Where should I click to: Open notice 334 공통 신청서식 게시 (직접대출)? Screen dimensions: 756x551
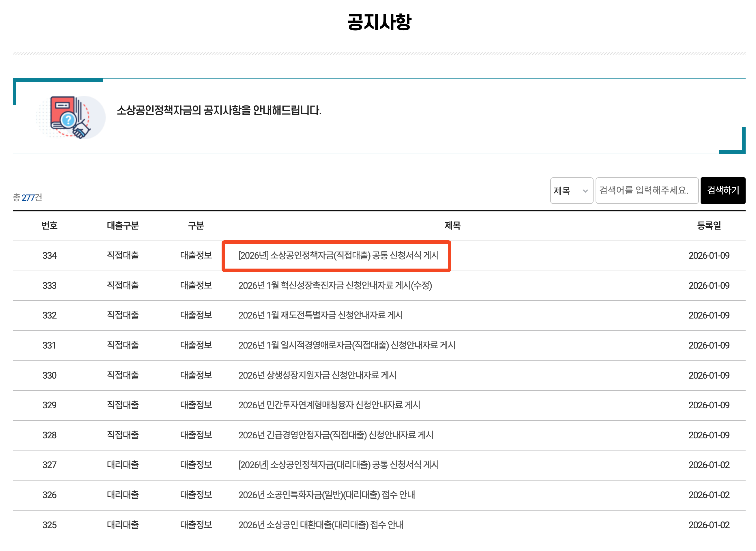coord(338,256)
